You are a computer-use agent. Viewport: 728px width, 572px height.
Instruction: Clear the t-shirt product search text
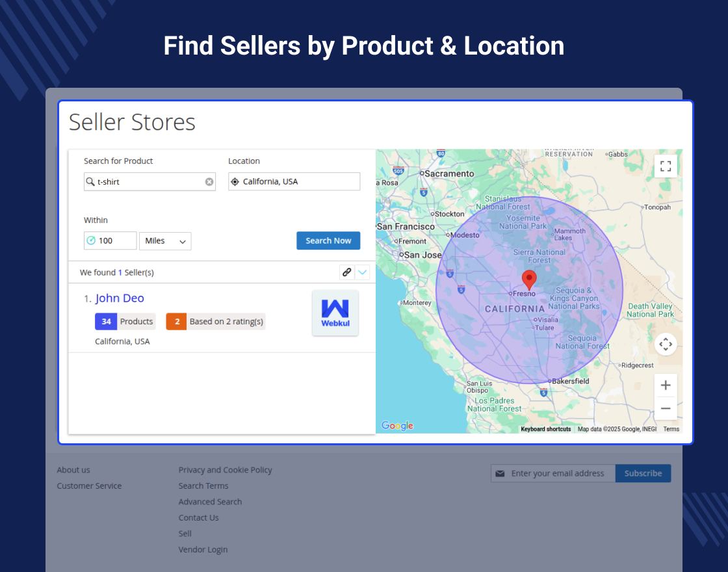[209, 181]
